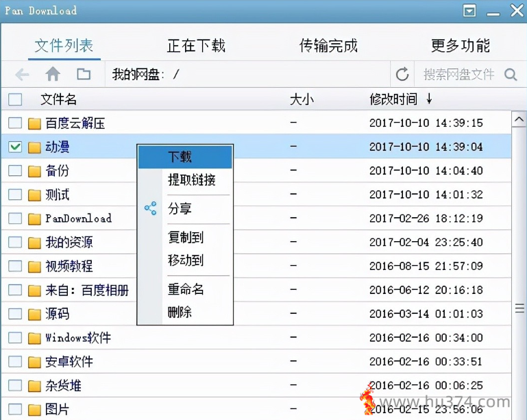Check the PanDownload row checkbox
This screenshot has height=420, width=527.
pyautogui.click(x=15, y=218)
